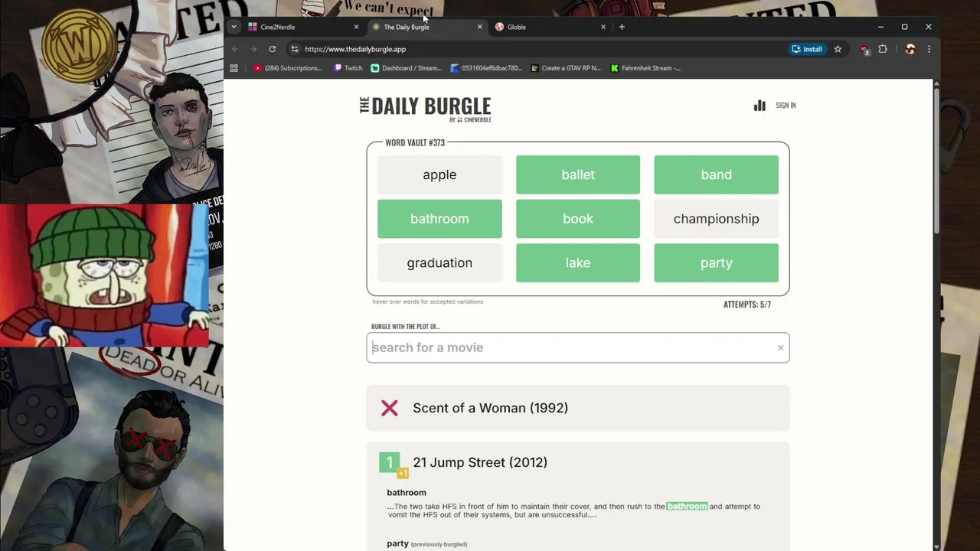Viewport: 980px width, 551px height.
Task: Close The Daily Burgle tab
Action: (x=479, y=27)
